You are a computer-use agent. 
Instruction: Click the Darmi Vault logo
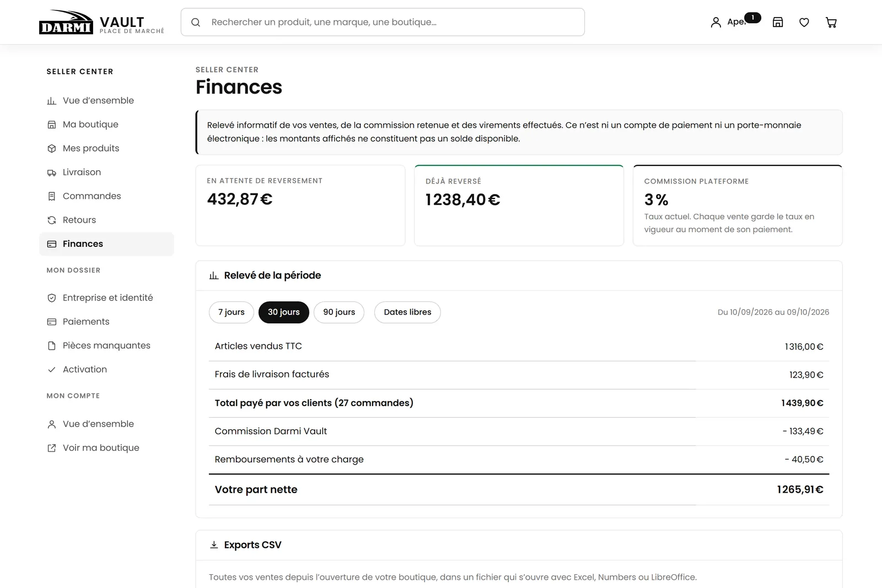pos(102,22)
